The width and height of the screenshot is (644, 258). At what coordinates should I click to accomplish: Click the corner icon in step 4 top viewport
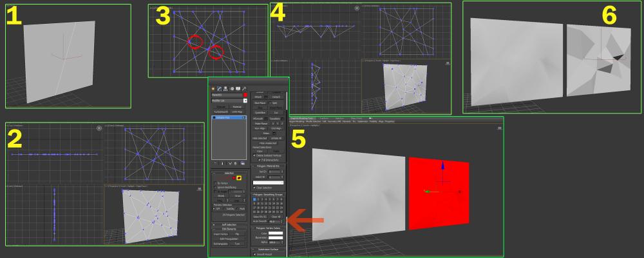pyautogui.click(x=357, y=8)
